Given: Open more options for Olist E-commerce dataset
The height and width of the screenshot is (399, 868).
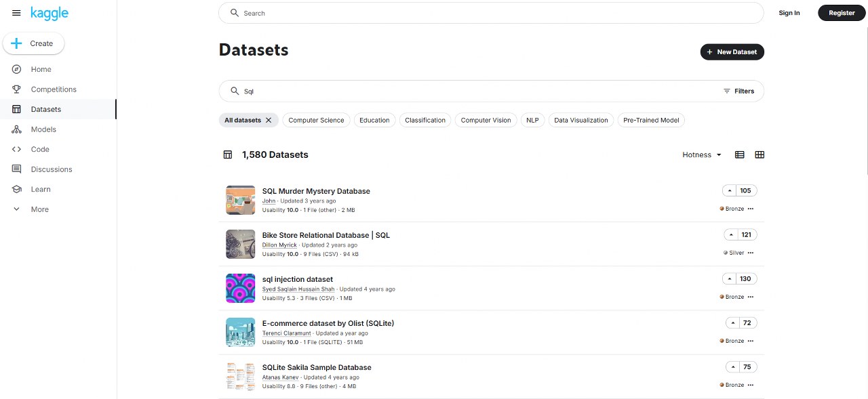Looking at the screenshot, I should tap(751, 341).
